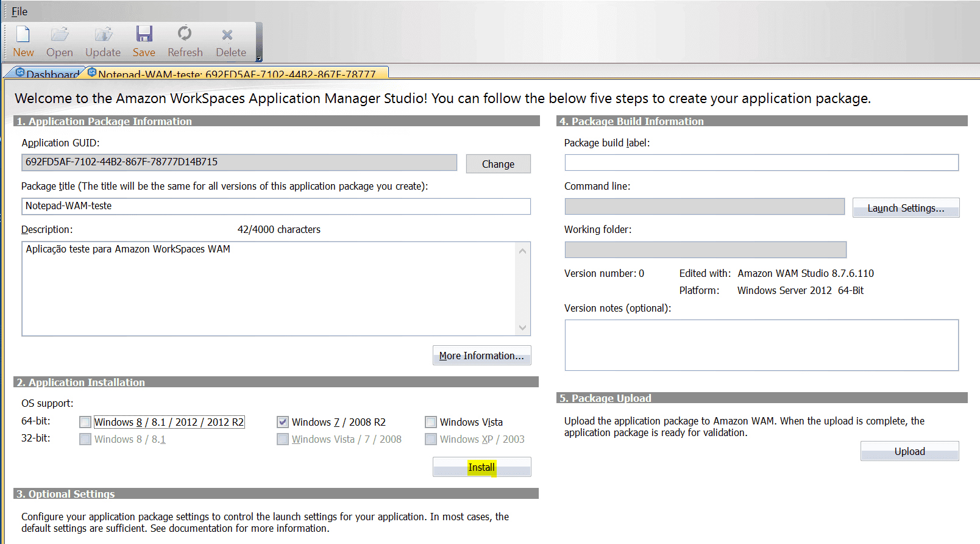Screen dimensions: 980x544
Task: Open the File menu
Action: pos(20,11)
